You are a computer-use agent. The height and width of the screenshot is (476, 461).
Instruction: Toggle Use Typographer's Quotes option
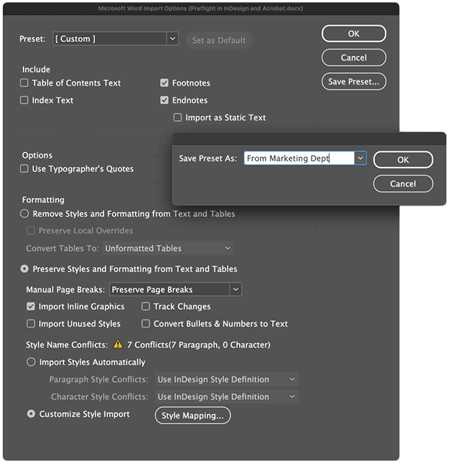[x=25, y=169]
